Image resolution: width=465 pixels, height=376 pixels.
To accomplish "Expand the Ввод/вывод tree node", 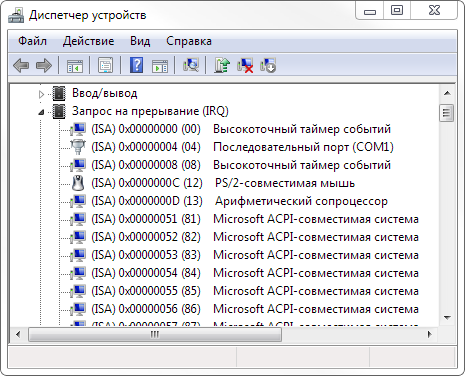I will [41, 94].
